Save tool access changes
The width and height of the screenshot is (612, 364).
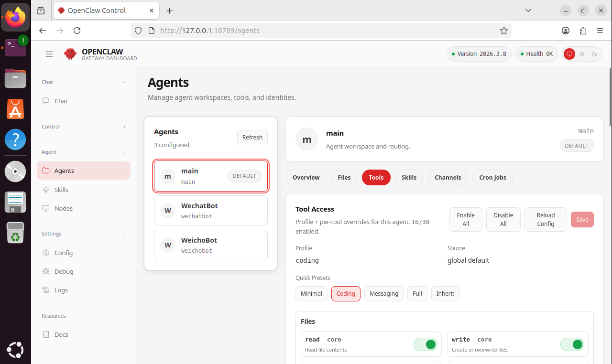tap(582, 219)
